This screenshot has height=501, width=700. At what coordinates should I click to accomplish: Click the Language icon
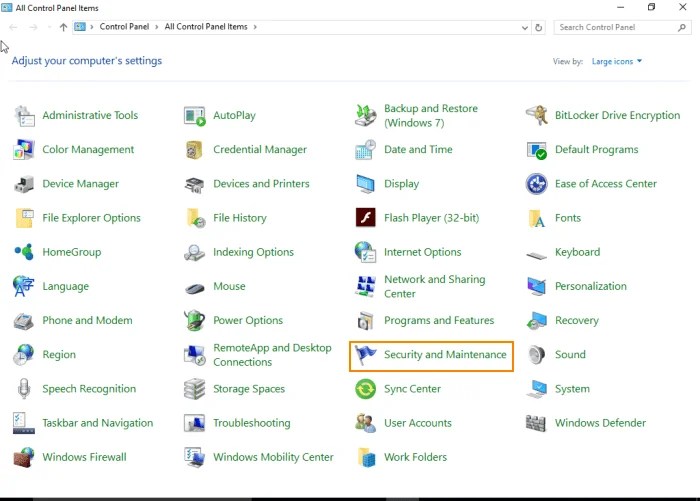24,286
